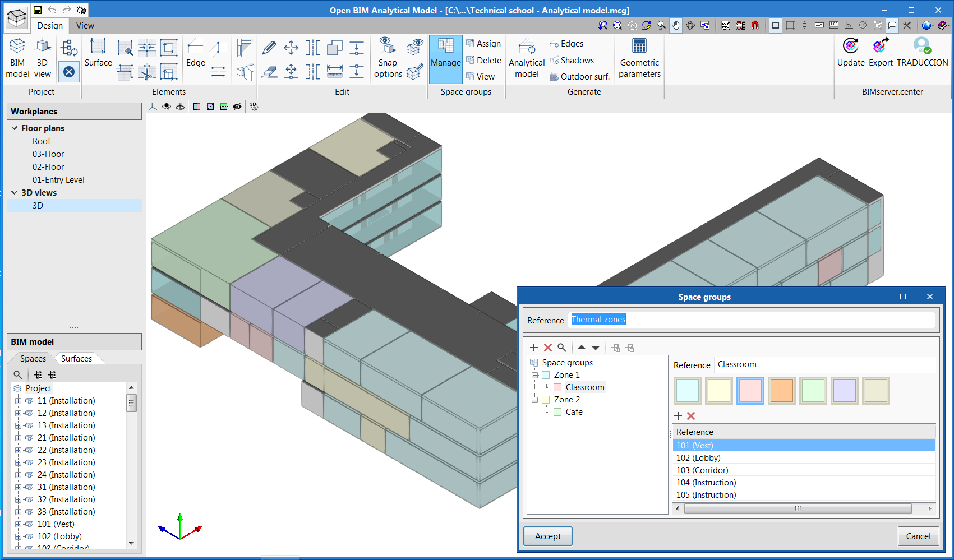Toggle Shadows in the Space groups section
This screenshot has width=954, height=560.
[575, 61]
